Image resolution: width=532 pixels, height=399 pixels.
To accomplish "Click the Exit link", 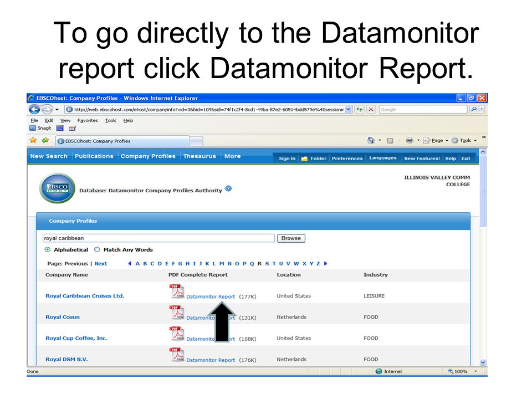I will tap(465, 158).
